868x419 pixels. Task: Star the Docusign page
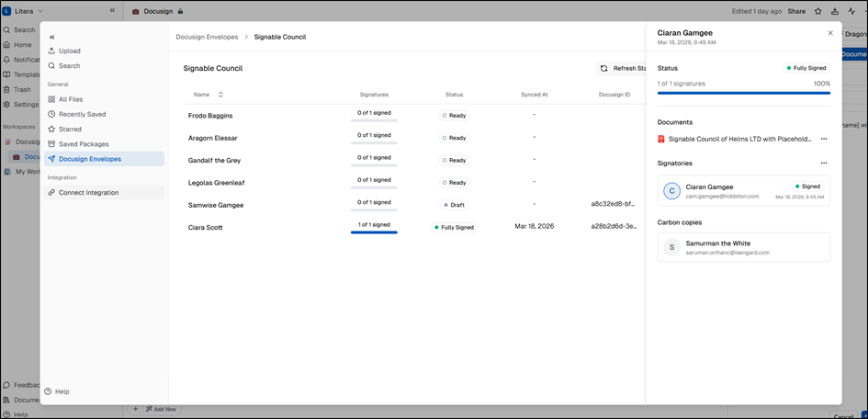[817, 11]
